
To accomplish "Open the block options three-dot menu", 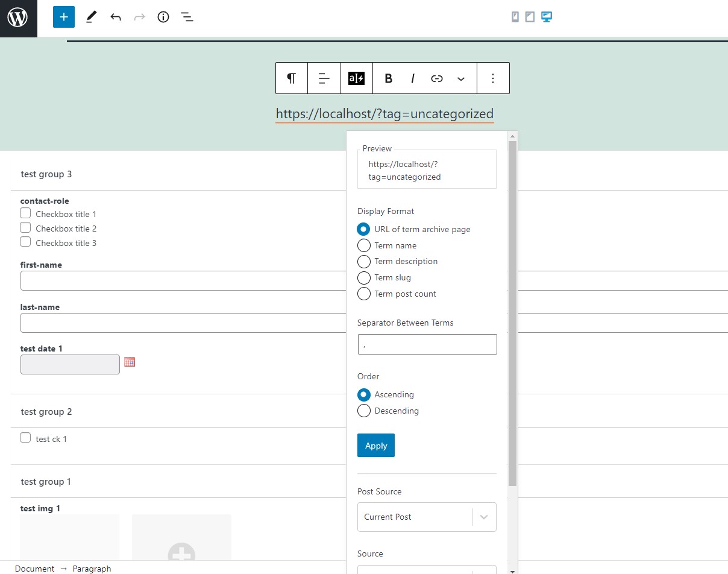I will tap(493, 78).
